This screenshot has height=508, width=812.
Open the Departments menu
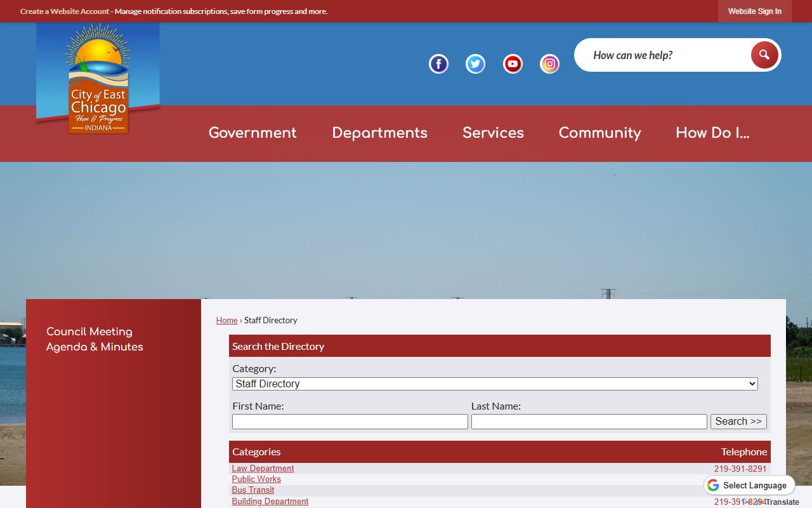379,133
